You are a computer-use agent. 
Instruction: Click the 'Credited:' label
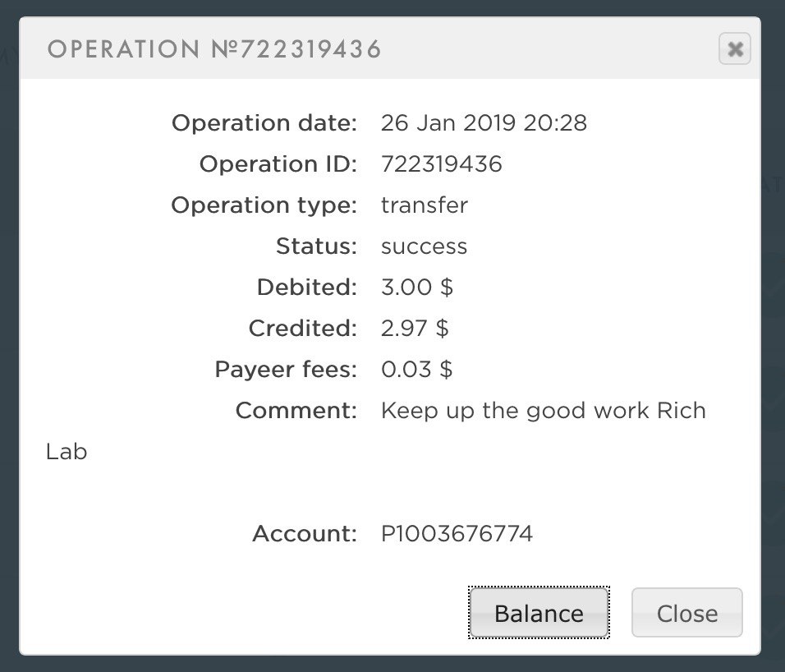point(302,329)
